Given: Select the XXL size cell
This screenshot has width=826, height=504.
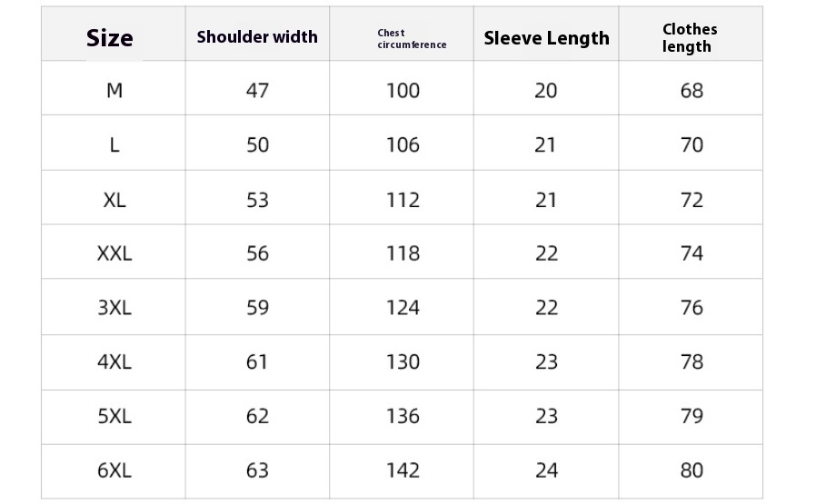Looking at the screenshot, I should 114,253.
